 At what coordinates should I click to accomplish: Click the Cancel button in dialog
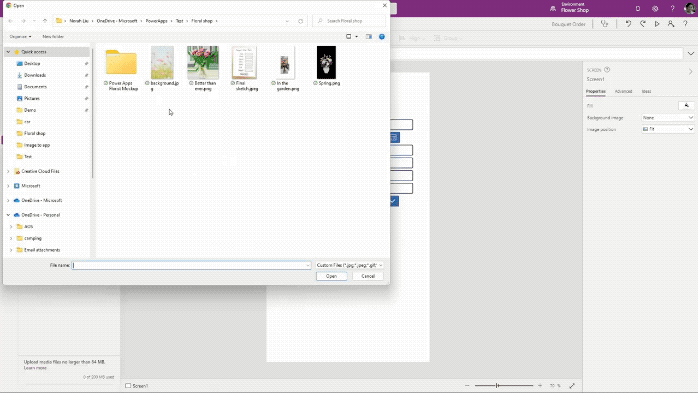coord(368,276)
